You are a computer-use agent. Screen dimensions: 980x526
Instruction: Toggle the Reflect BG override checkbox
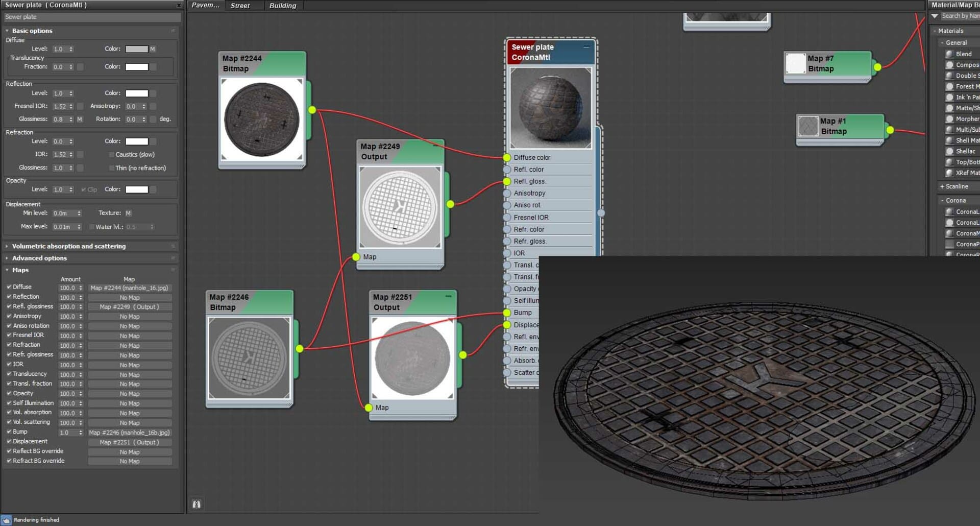pos(9,451)
